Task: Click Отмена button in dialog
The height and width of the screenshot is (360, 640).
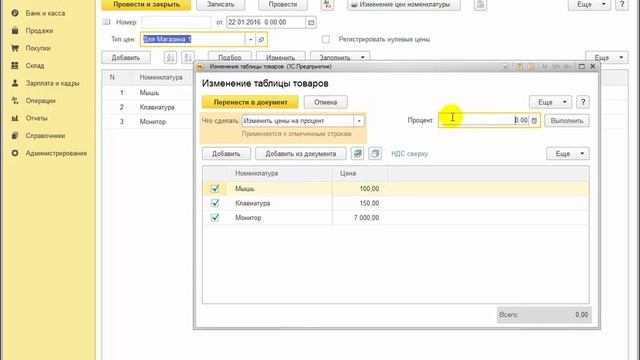Action: [x=326, y=102]
